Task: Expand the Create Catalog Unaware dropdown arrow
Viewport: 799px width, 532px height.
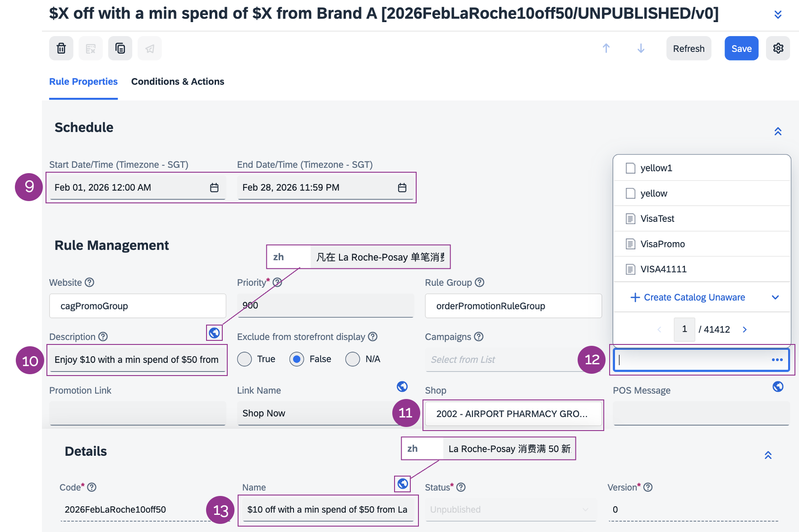Action: point(775,298)
